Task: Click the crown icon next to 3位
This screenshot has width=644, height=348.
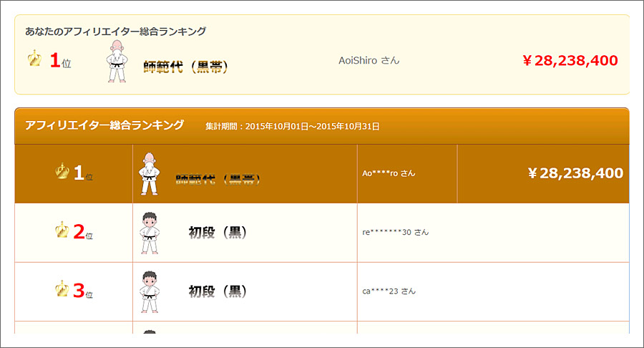Action: [62, 291]
